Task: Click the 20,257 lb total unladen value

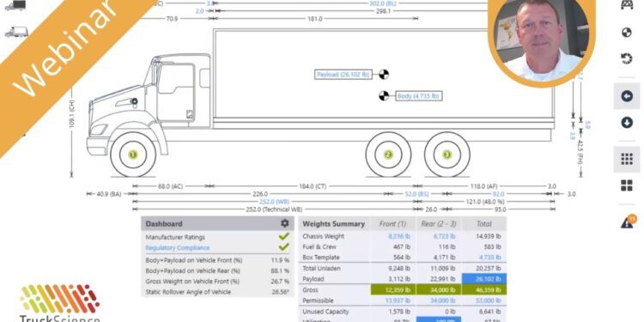Action: [489, 268]
